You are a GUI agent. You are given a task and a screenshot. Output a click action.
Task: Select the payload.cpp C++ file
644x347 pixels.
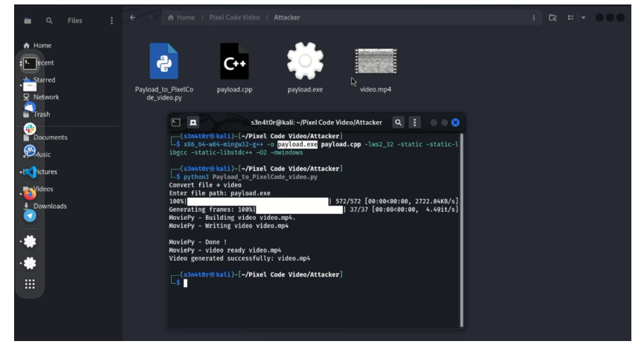click(x=234, y=62)
